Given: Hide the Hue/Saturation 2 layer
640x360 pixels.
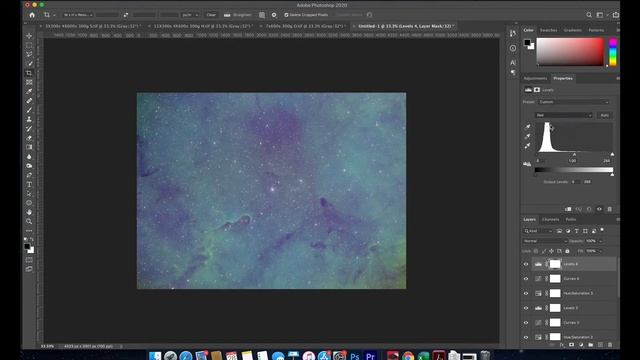Looking at the screenshot, I should click(526, 337).
